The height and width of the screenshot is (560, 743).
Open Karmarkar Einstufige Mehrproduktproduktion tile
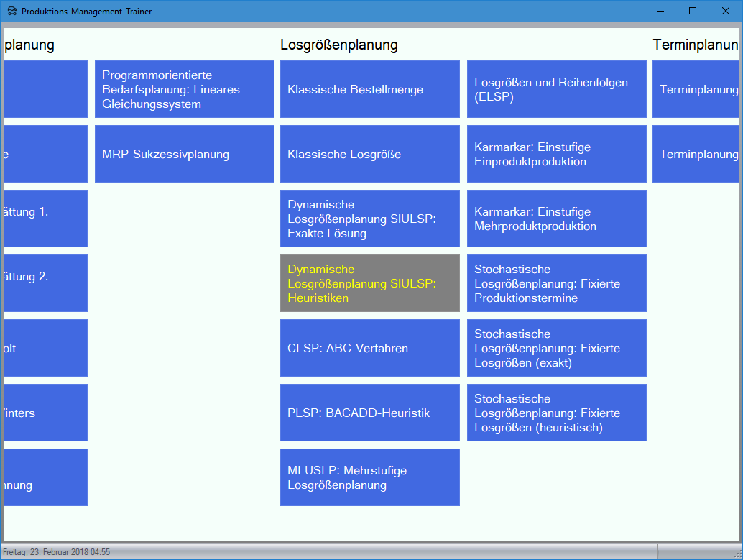(556, 219)
